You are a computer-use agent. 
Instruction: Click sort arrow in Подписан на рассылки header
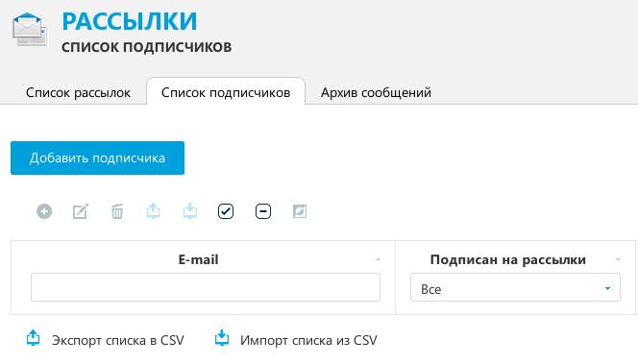(618, 259)
